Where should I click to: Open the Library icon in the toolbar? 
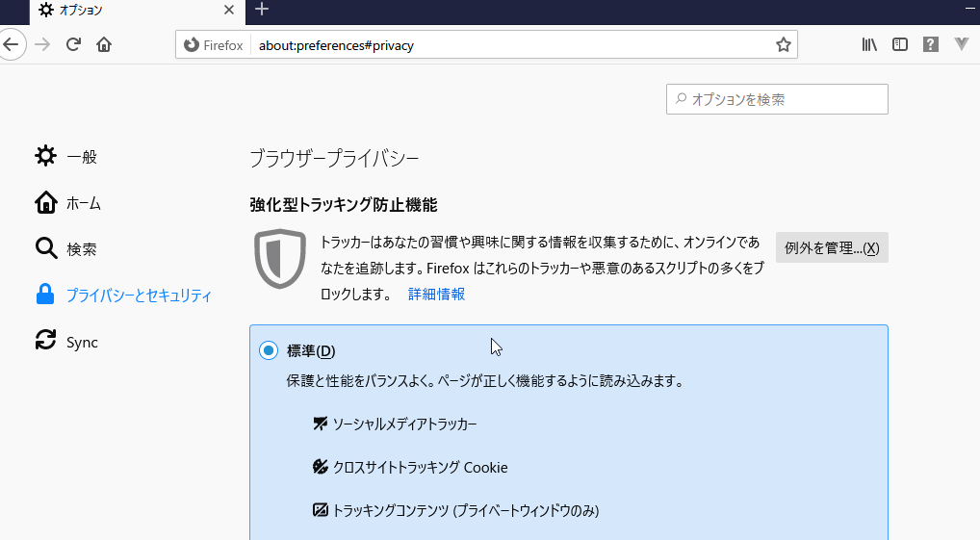coord(869,45)
